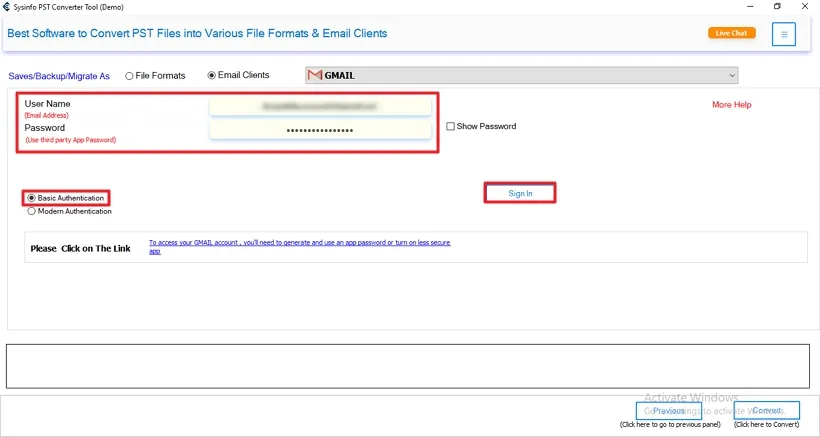Click the empty log output box
The height and width of the screenshot is (437, 820).
click(407, 366)
